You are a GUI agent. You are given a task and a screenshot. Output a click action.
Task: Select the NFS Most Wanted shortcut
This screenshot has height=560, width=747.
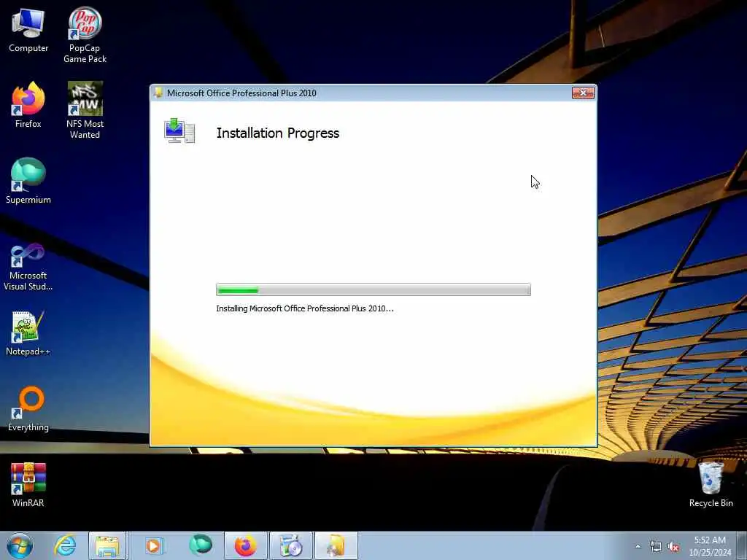tap(85, 110)
